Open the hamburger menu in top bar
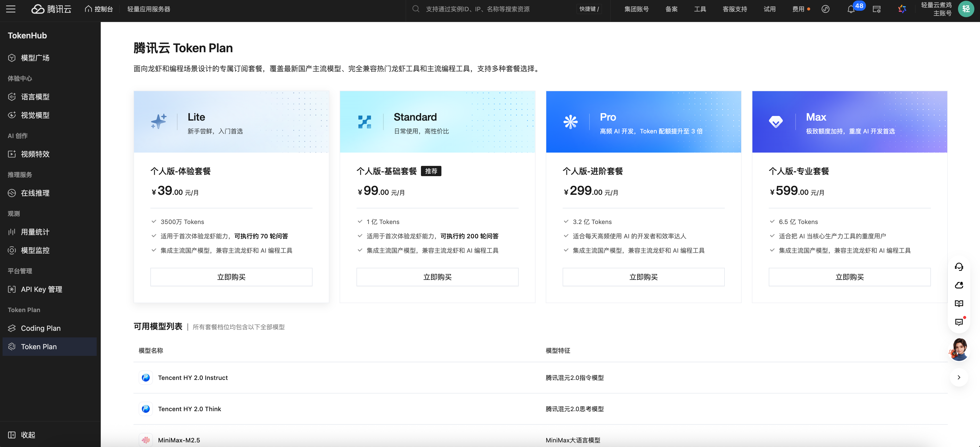The width and height of the screenshot is (980, 447). (x=11, y=9)
